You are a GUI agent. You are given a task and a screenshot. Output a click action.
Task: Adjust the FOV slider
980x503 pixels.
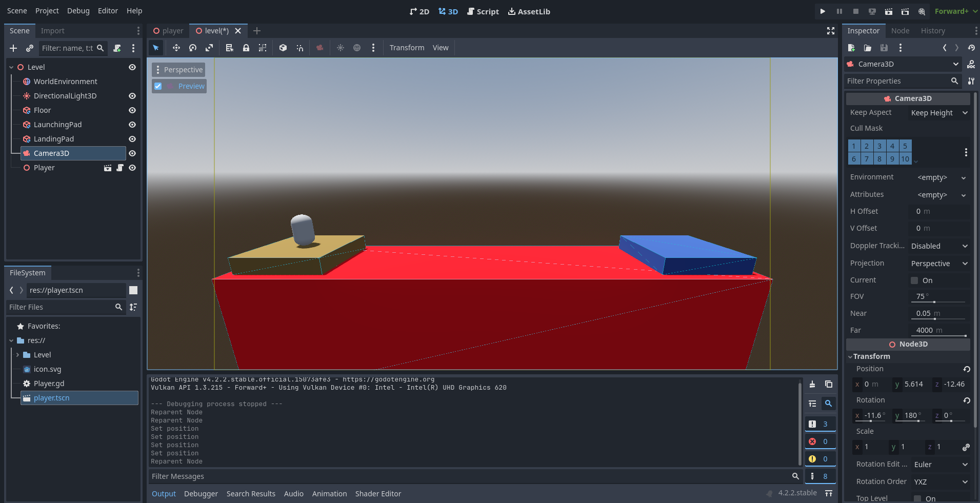point(934,302)
